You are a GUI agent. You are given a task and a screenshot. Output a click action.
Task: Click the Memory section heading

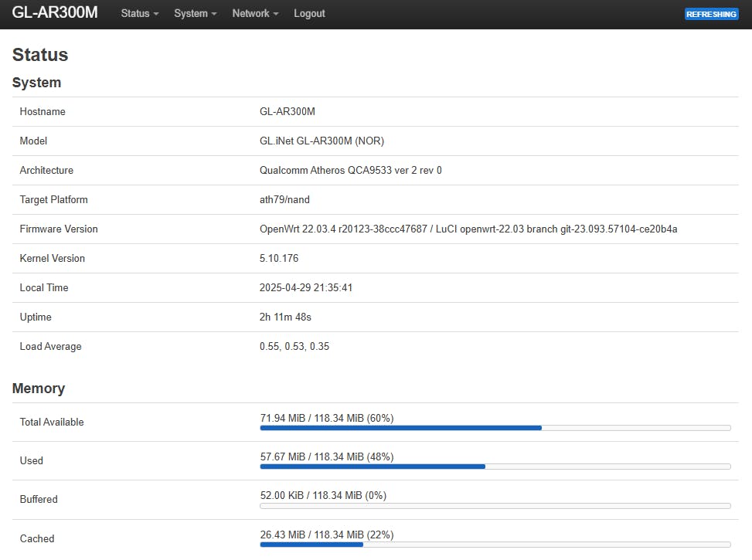click(x=39, y=389)
